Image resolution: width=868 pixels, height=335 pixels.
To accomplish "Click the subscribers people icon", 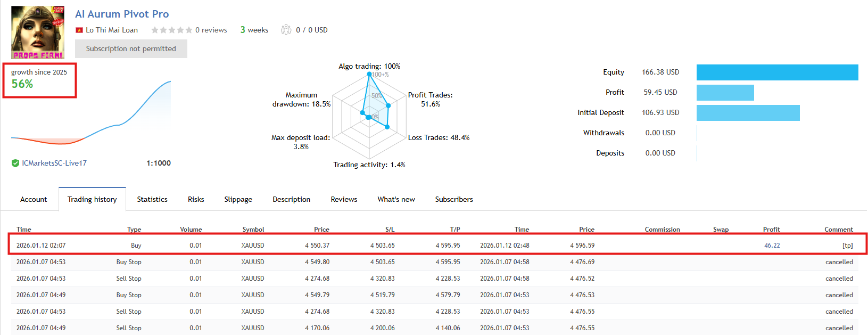I will click(x=286, y=30).
